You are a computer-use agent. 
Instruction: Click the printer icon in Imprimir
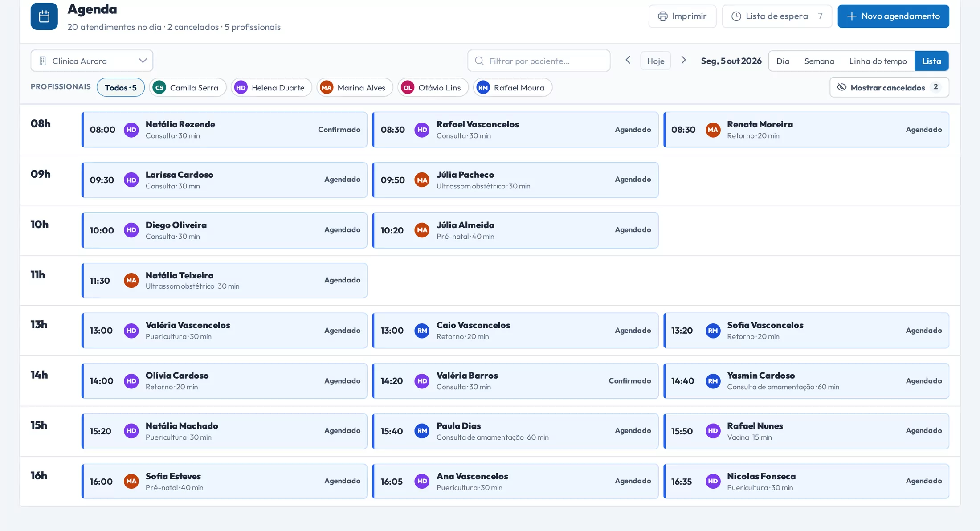662,16
